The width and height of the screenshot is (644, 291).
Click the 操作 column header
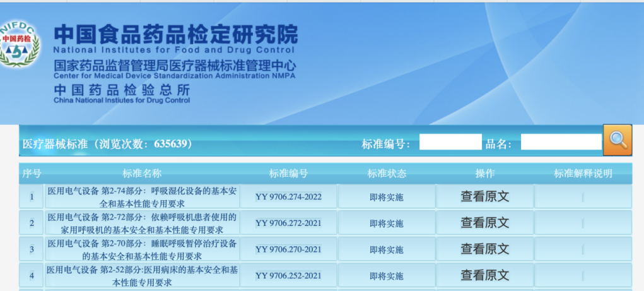tap(484, 174)
